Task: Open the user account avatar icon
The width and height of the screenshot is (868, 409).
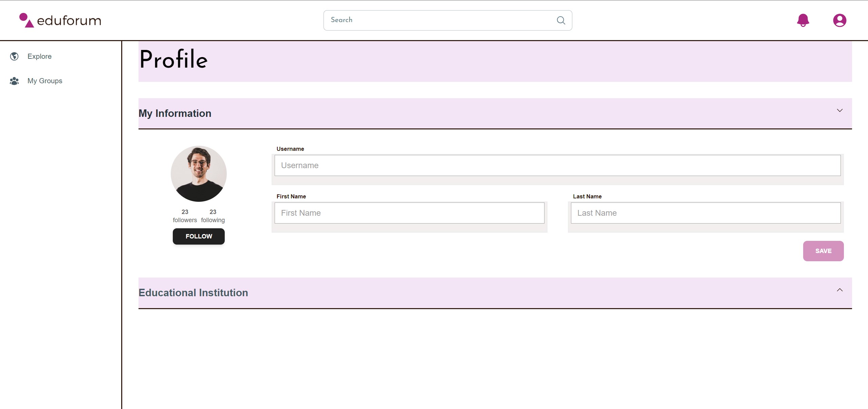Action: [x=839, y=20]
